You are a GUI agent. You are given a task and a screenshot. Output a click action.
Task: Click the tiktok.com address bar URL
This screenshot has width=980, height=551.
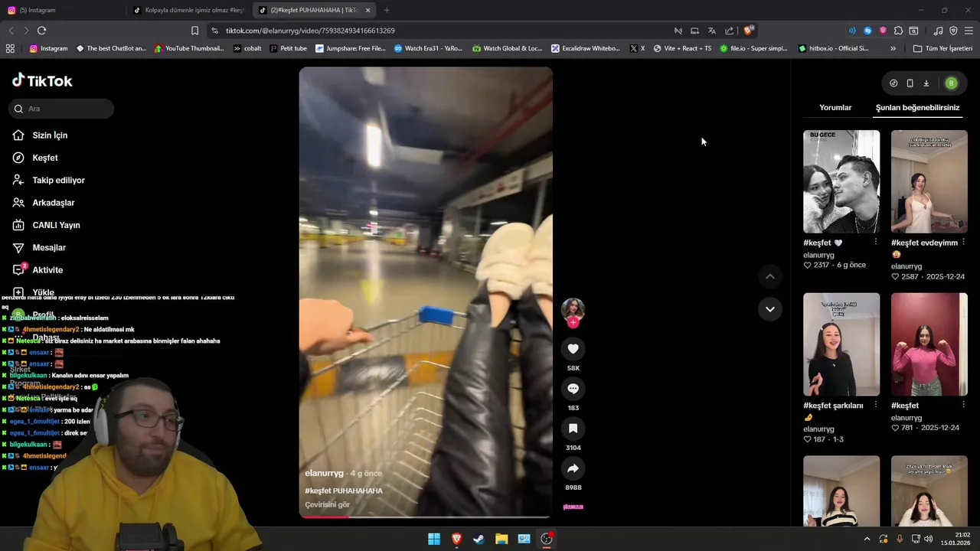tap(310, 31)
